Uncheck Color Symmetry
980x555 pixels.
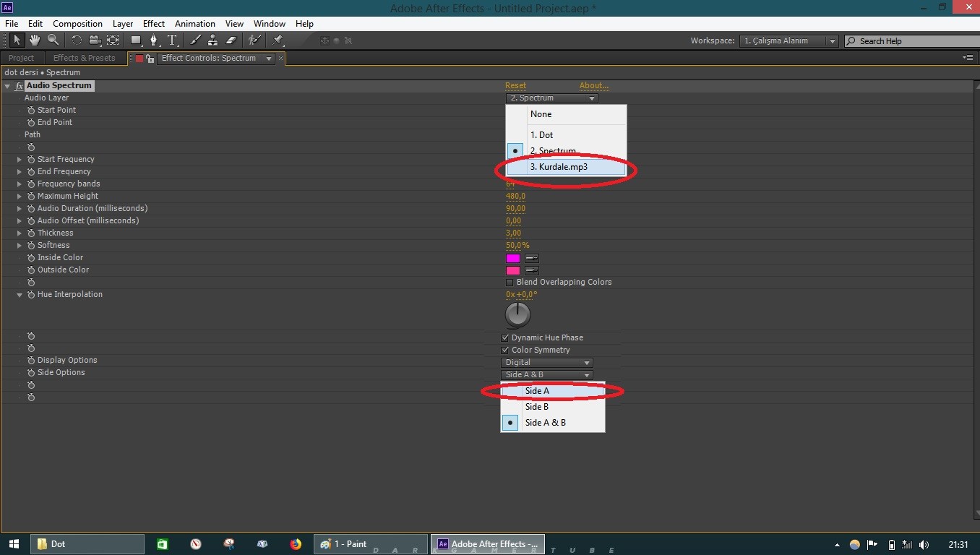coord(505,350)
